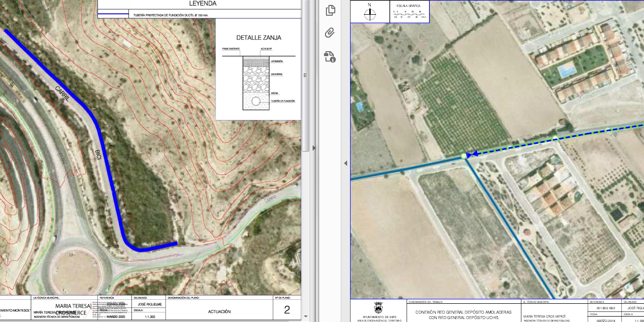Click the ACTUACIÓN plan name

tap(219, 311)
